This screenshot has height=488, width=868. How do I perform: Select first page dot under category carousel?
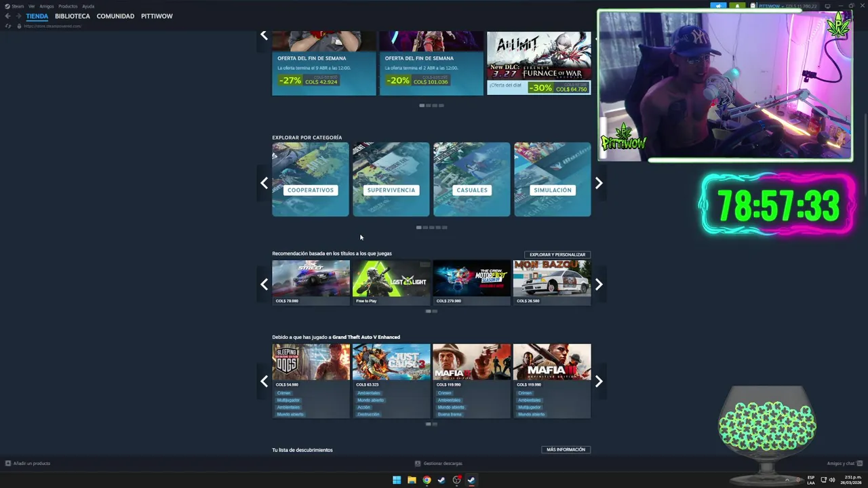tap(418, 227)
